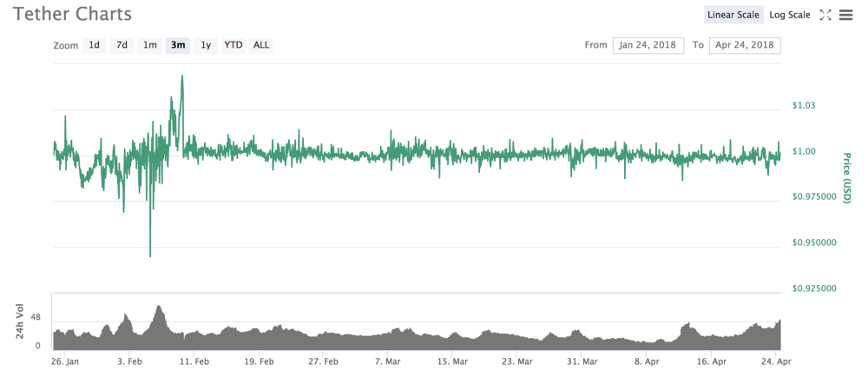This screenshot has height=377, width=868.
Task: Click the lowest price dip near $0.95
Action: point(150,255)
